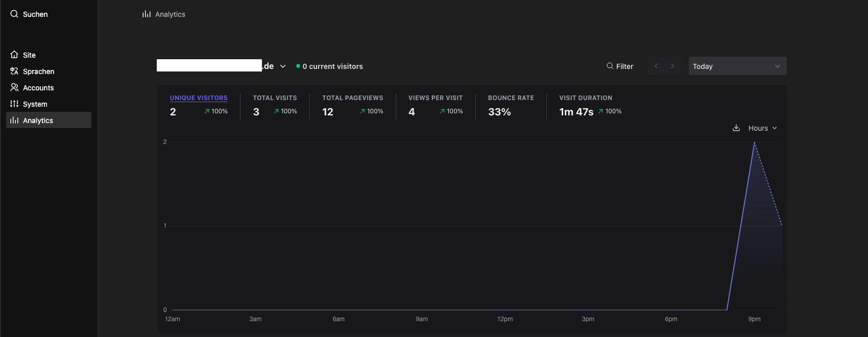The height and width of the screenshot is (337, 868).
Task: Click the chart peak at 9pm
Action: 754,143
